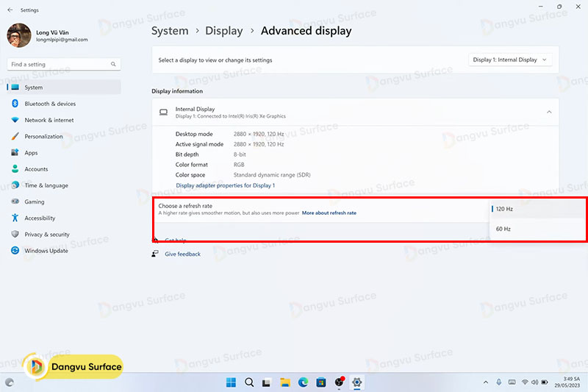Open Display adapter properties for Display 1

pos(225,185)
